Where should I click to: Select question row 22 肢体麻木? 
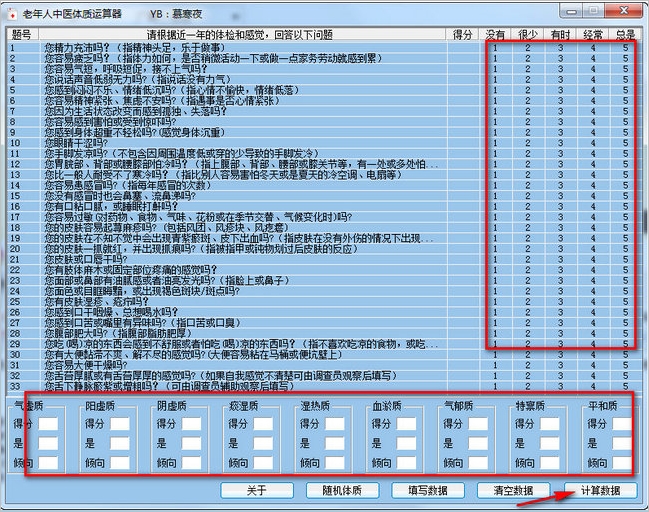324,270
